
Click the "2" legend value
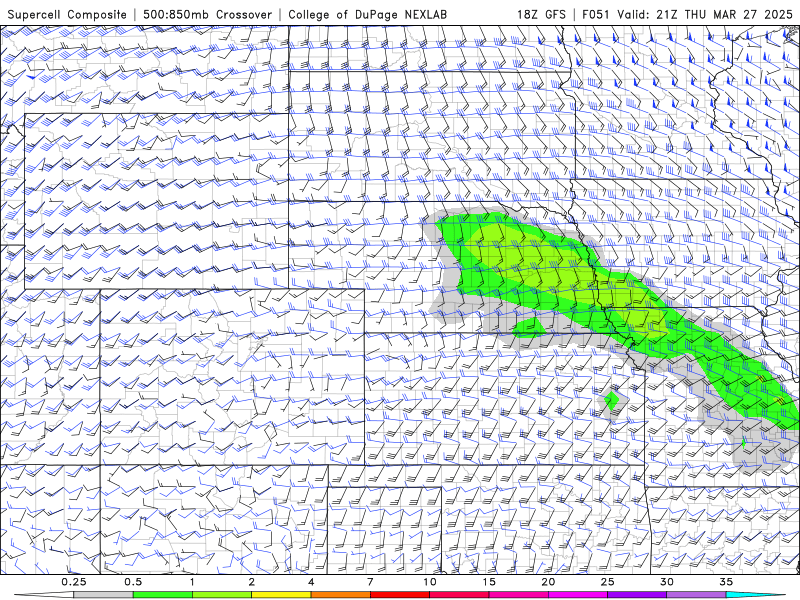pos(252,582)
